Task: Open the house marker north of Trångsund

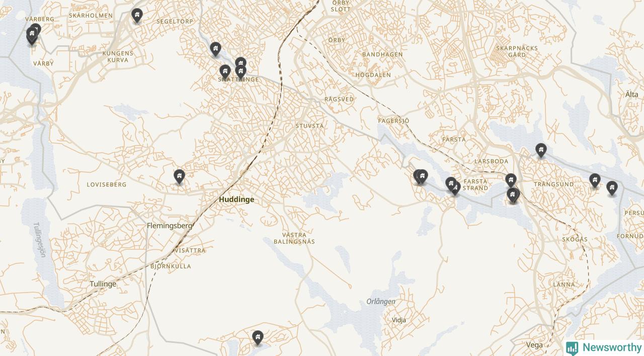Action: [541, 150]
